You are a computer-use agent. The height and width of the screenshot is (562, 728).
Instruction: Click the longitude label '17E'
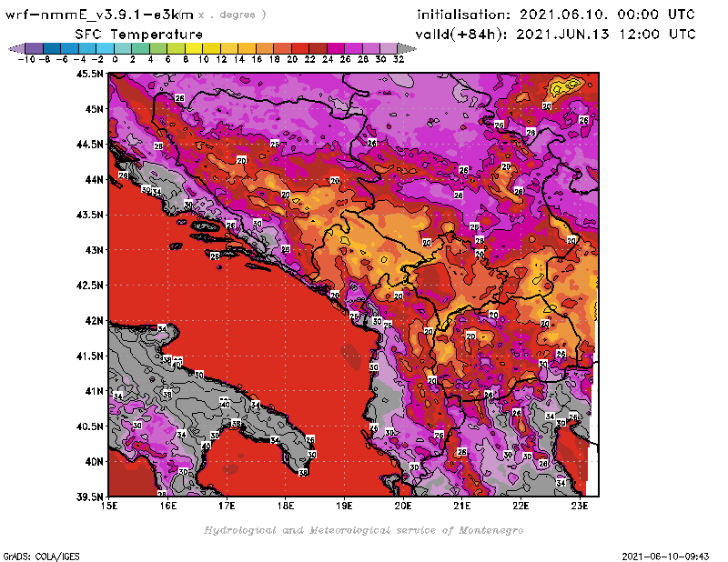(x=227, y=506)
